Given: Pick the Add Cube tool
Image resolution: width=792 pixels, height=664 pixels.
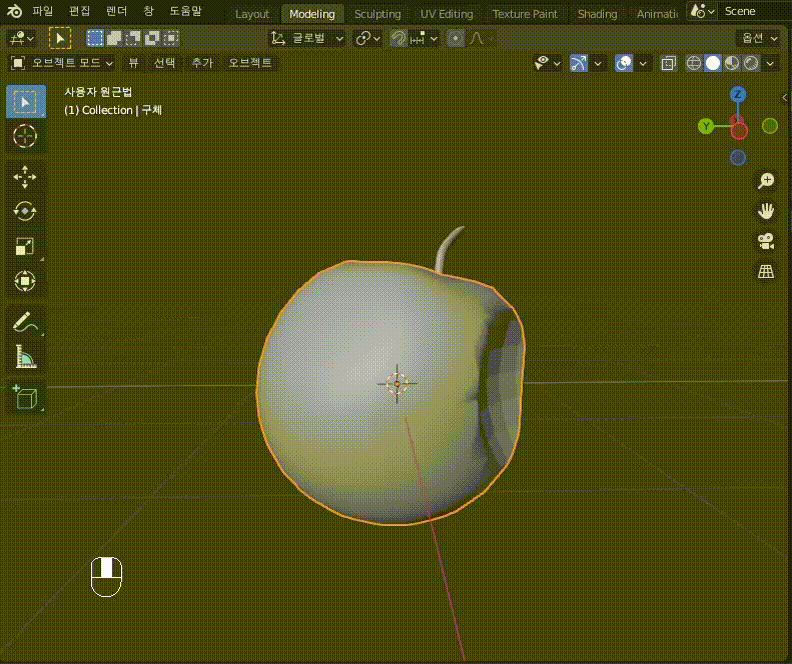Looking at the screenshot, I should pyautogui.click(x=25, y=397).
